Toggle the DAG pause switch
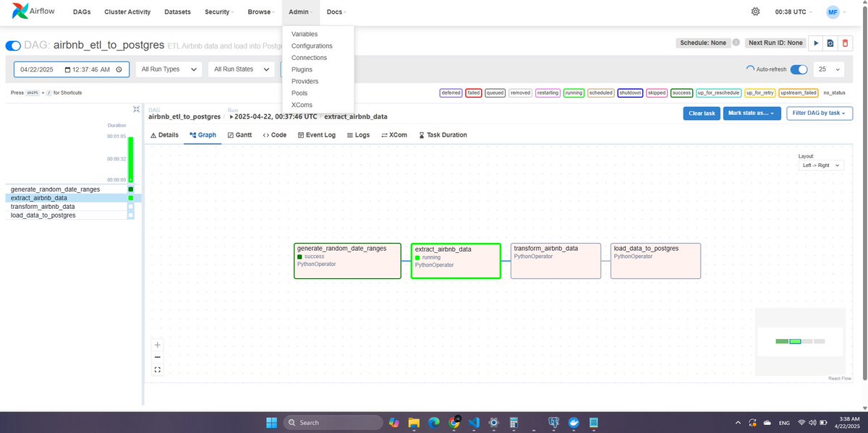This screenshot has height=433, width=868. (x=13, y=46)
